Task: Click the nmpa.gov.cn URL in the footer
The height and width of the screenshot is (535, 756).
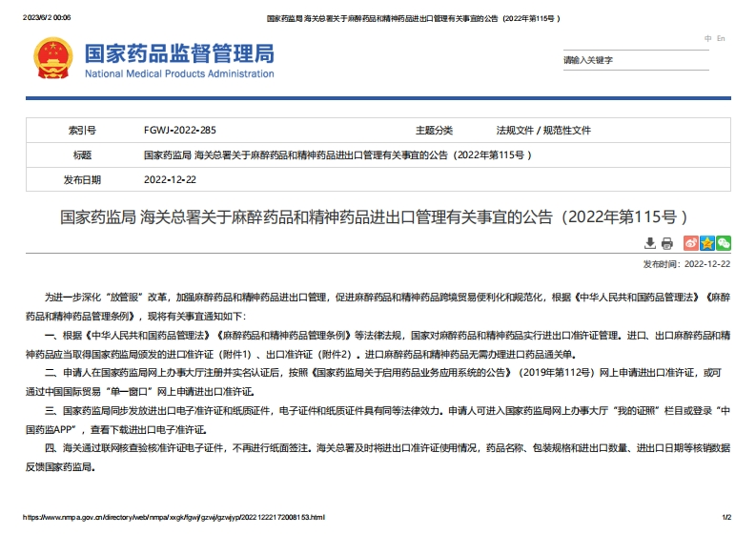Action: coord(174,517)
